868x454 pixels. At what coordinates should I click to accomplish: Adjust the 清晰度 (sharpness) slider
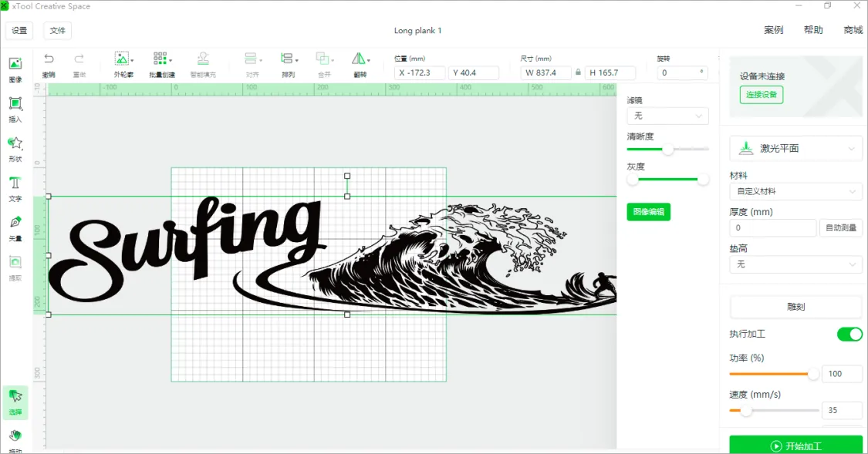[x=668, y=150]
